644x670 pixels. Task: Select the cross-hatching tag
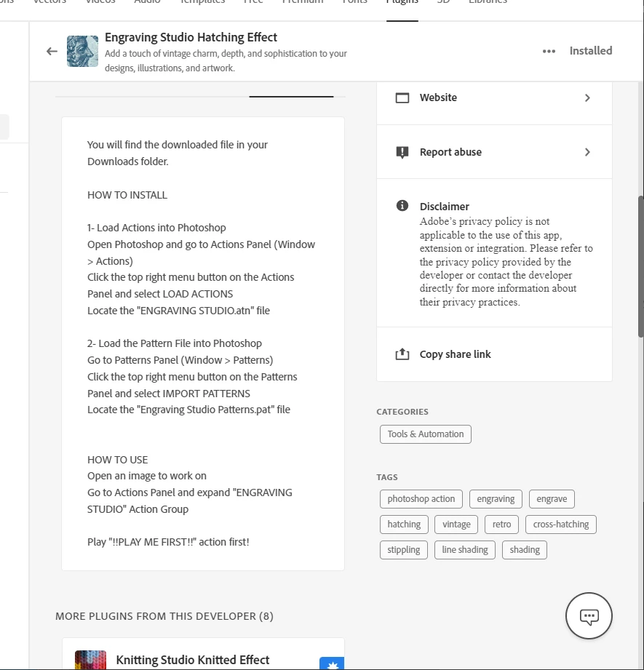click(560, 525)
